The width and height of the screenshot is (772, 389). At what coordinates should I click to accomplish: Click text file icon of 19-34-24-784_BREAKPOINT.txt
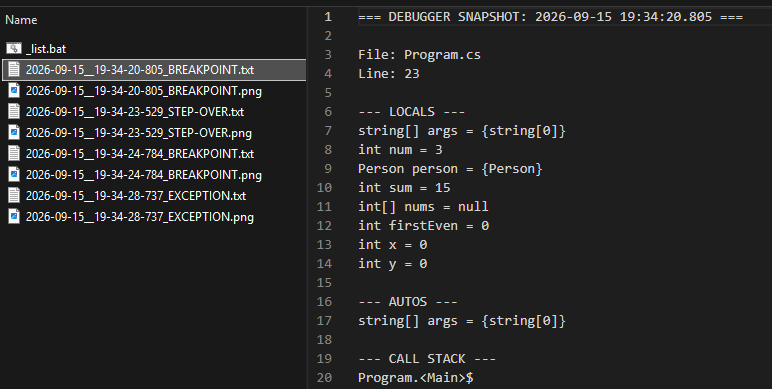[x=14, y=153]
